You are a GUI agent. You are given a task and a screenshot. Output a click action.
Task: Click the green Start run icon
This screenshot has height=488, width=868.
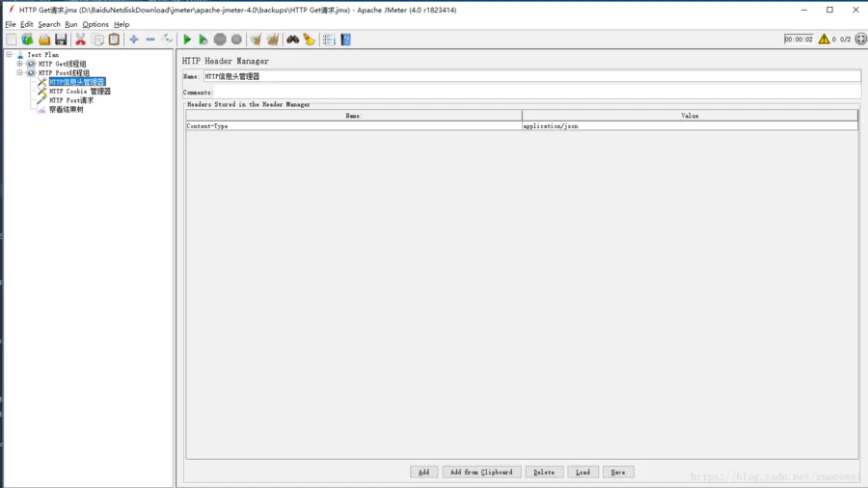(187, 40)
